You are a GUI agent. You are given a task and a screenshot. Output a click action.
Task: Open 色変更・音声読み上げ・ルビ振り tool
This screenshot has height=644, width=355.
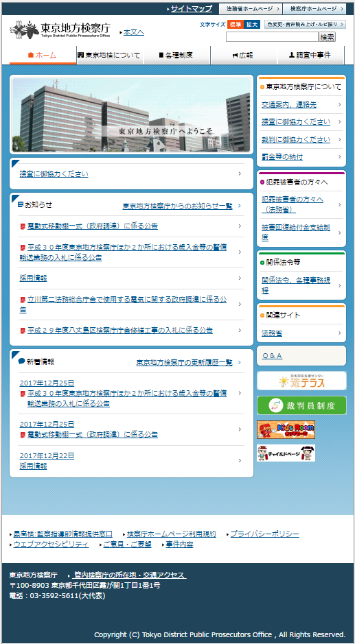305,25
